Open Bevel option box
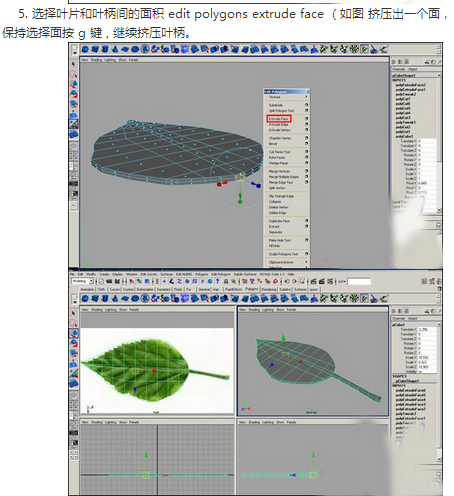Image resolution: width=454 pixels, height=496 pixels. coord(306,143)
